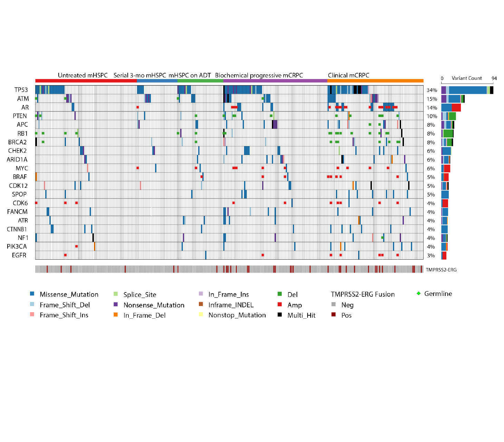The width and height of the screenshot is (504, 442).
Task: Click the TP53 gene row label
Action: pyautogui.click(x=21, y=90)
